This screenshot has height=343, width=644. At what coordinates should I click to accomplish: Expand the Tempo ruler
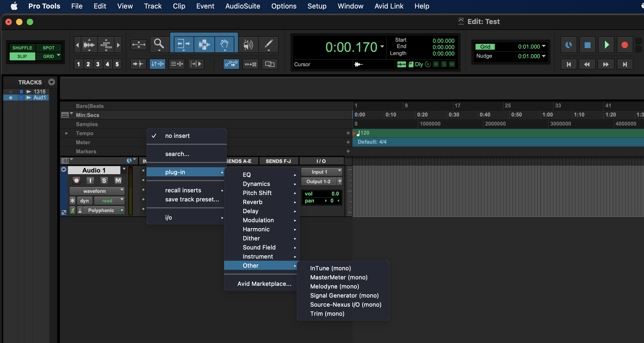click(67, 133)
